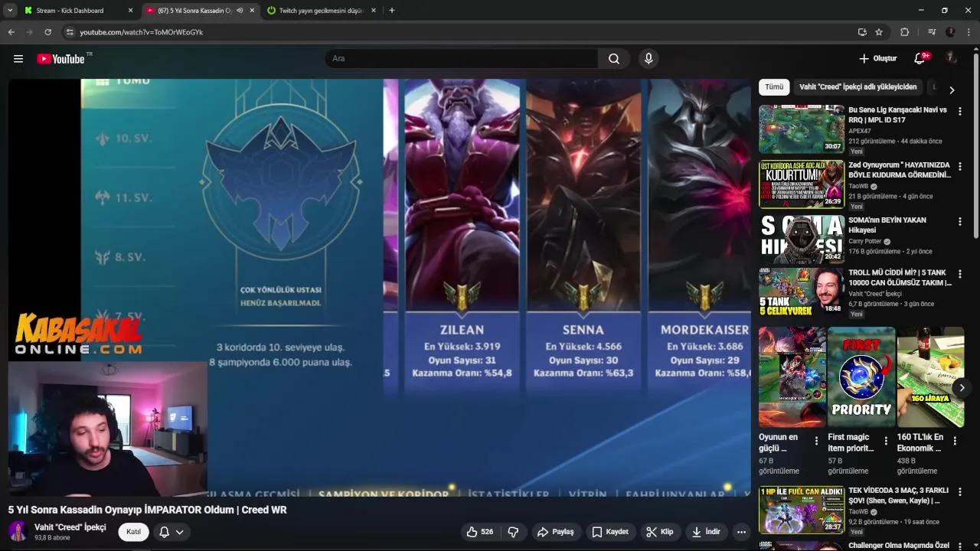Join the channel with Katıl
980x551 pixels.
(x=133, y=532)
